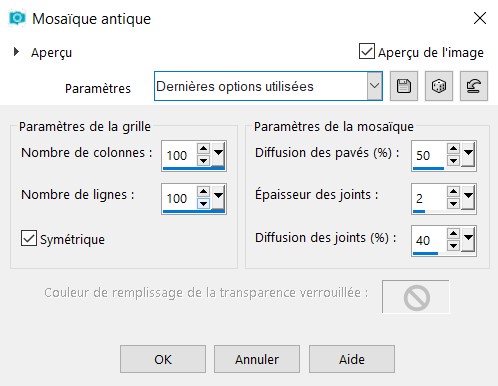The height and width of the screenshot is (386, 498).
Task: Increase Diffusion des pavés with up arrow
Action: pos(453,148)
